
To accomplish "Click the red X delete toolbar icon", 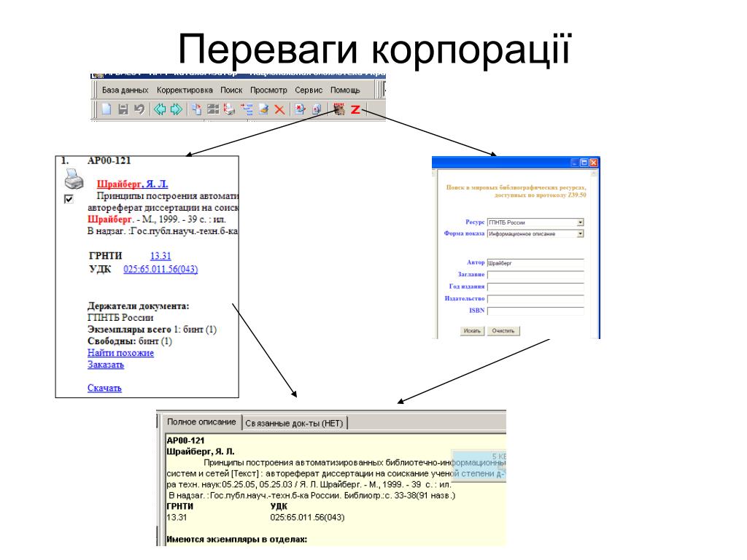I will 279,109.
